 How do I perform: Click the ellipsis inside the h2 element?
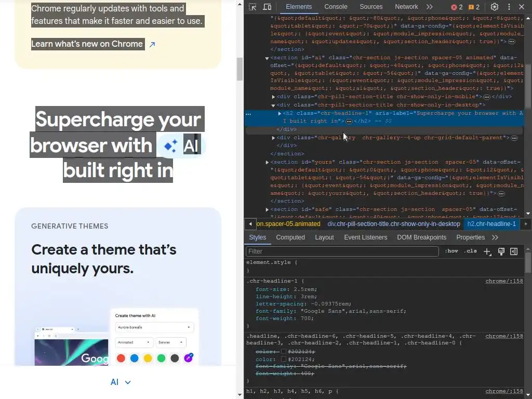coord(349,122)
